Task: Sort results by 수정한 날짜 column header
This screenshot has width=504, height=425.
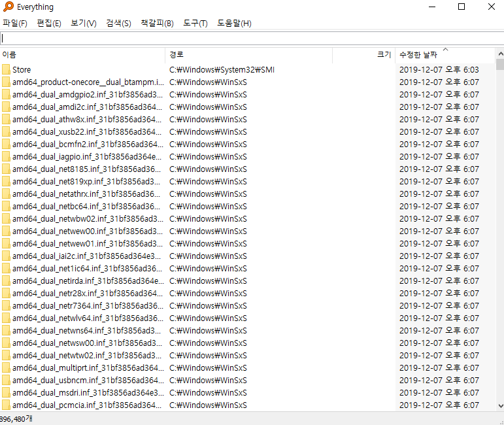Action: (x=445, y=55)
